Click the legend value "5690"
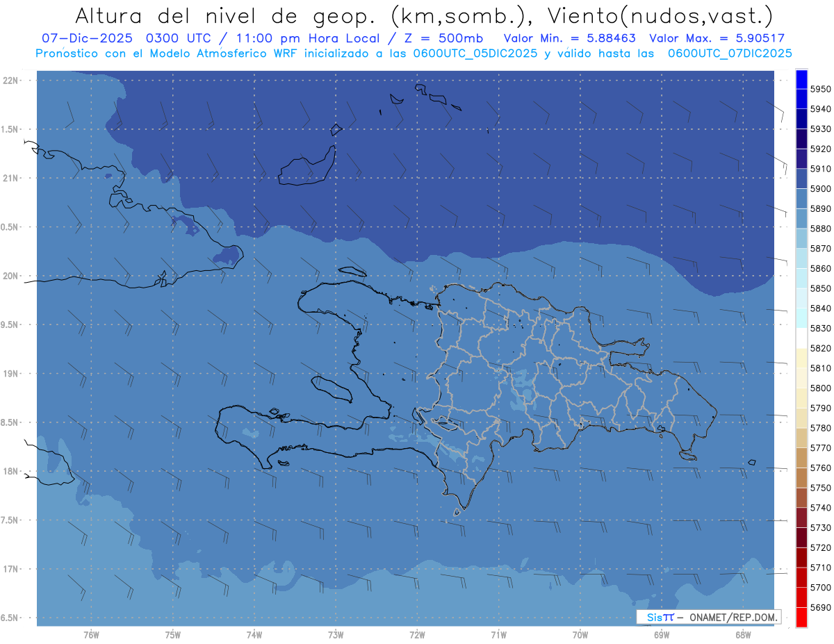Image resolution: width=834 pixels, height=644 pixels. point(821,607)
